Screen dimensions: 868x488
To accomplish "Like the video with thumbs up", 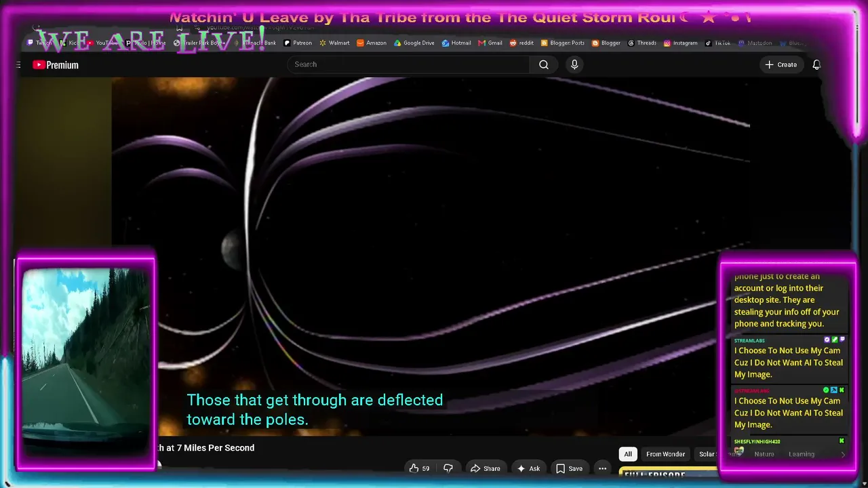I will 420,468.
